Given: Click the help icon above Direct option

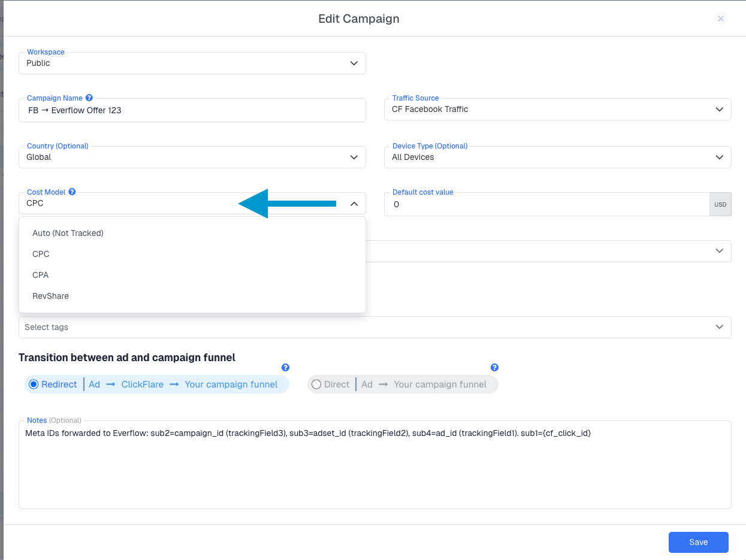Looking at the screenshot, I should pyautogui.click(x=494, y=367).
